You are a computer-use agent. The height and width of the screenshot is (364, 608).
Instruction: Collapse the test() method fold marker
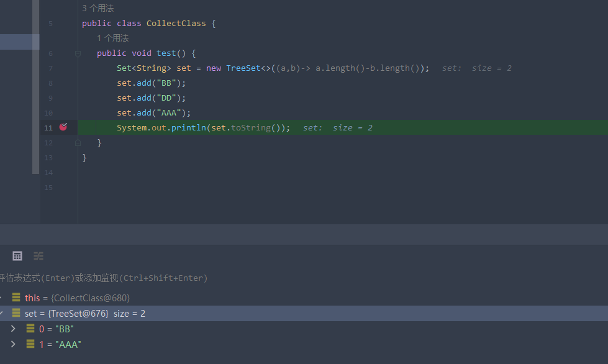[78, 54]
